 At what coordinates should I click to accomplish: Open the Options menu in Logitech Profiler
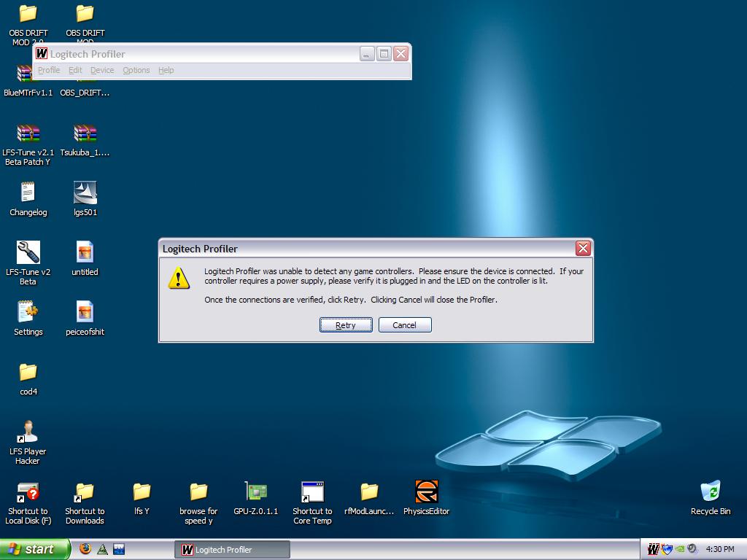136,70
